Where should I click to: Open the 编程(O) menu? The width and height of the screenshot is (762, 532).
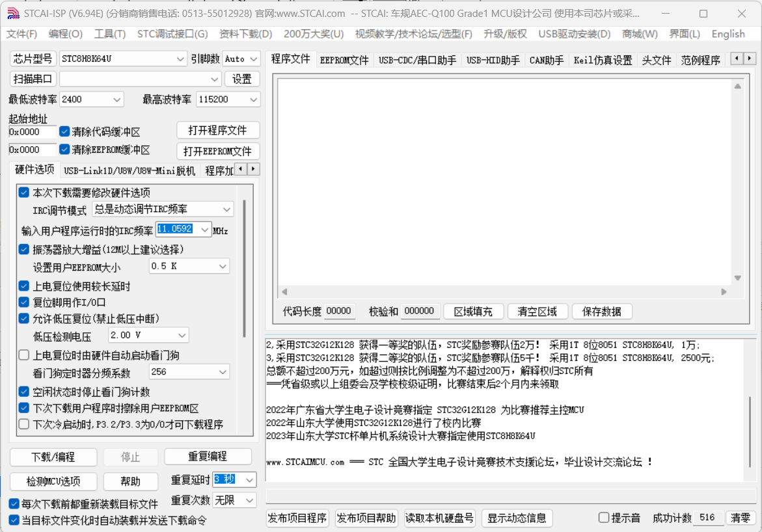[x=66, y=34]
